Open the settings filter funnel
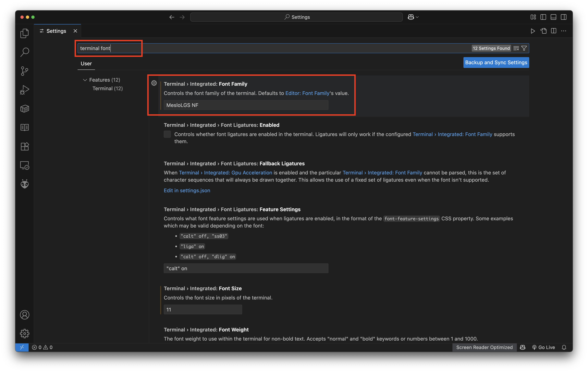Image resolution: width=588 pixels, height=372 pixels. [x=524, y=48]
